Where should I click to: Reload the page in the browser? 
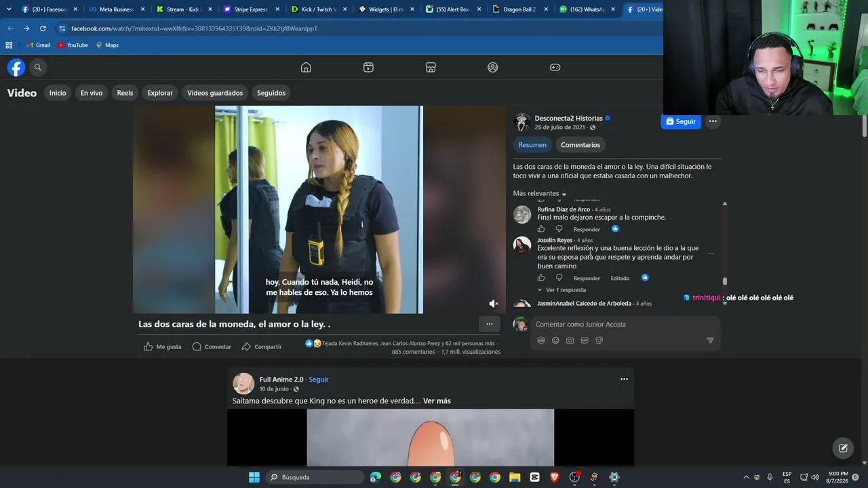[43, 28]
